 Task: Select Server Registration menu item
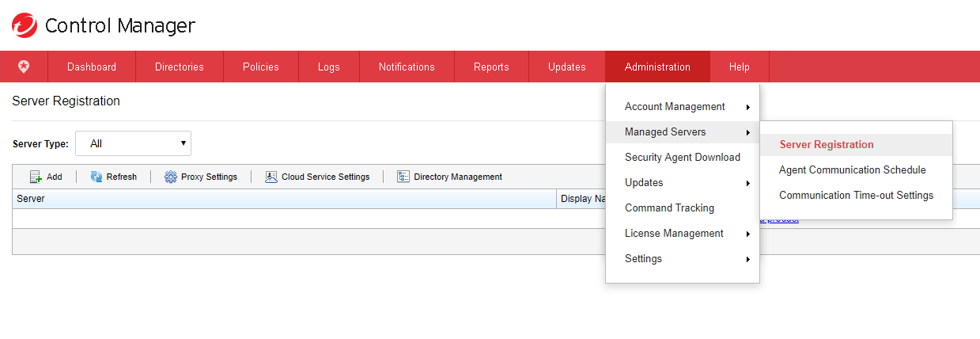(x=827, y=145)
